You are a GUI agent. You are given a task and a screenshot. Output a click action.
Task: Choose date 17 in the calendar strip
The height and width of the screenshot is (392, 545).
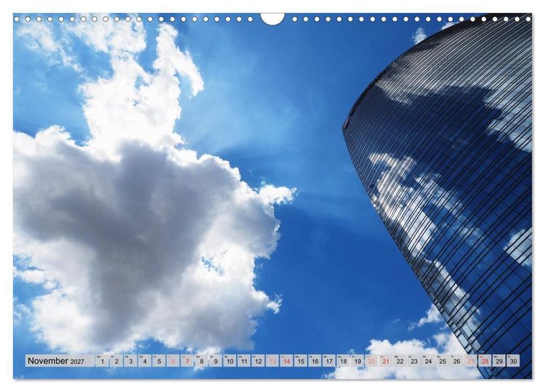click(x=329, y=361)
